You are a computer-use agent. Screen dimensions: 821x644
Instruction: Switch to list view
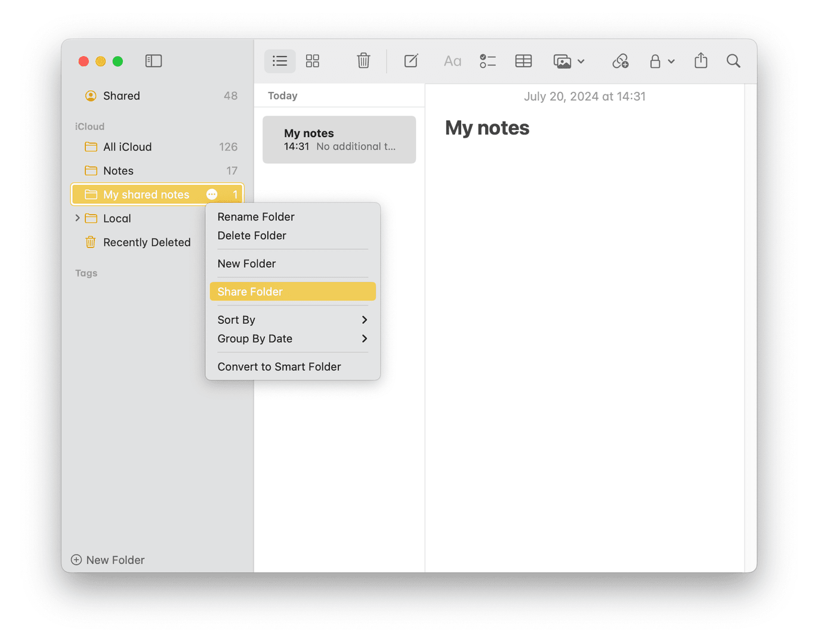tap(280, 61)
